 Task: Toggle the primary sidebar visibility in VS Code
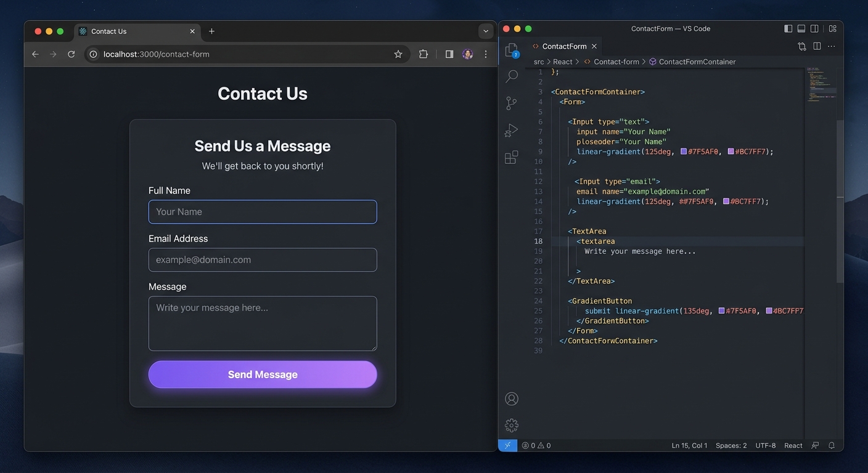tap(788, 28)
